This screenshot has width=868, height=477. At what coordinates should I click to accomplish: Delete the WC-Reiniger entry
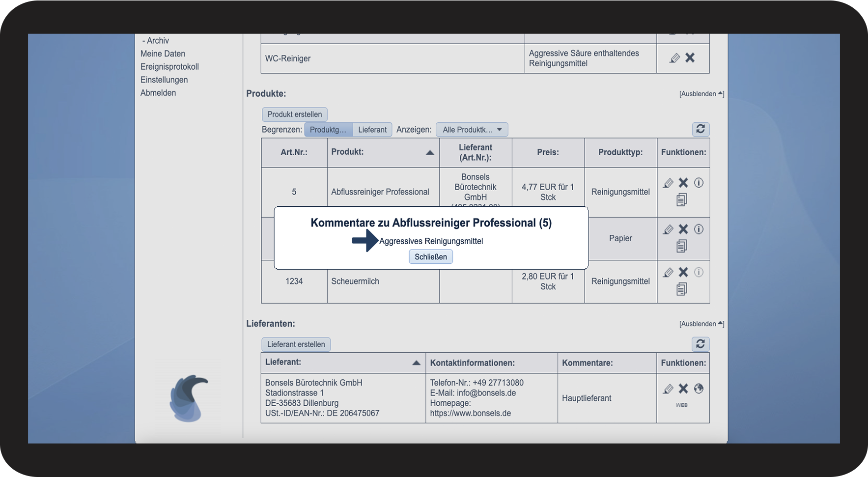pos(690,58)
